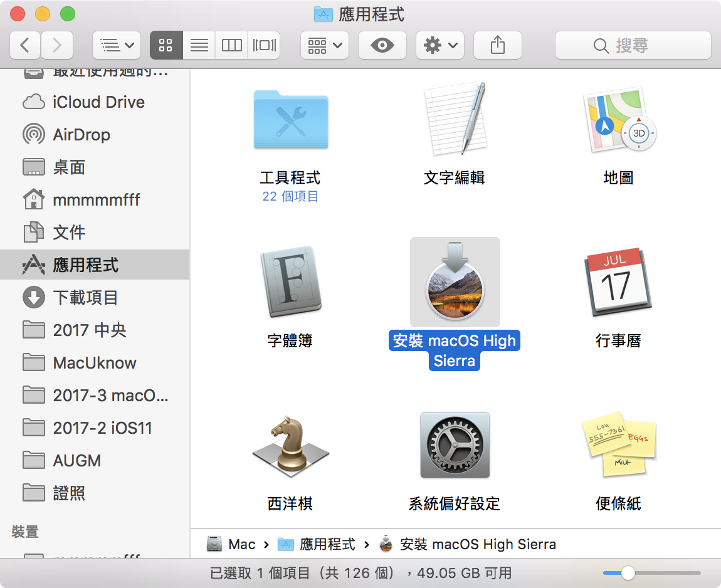
Task: Select the 系統偏好設定 app icon
Action: click(x=455, y=445)
